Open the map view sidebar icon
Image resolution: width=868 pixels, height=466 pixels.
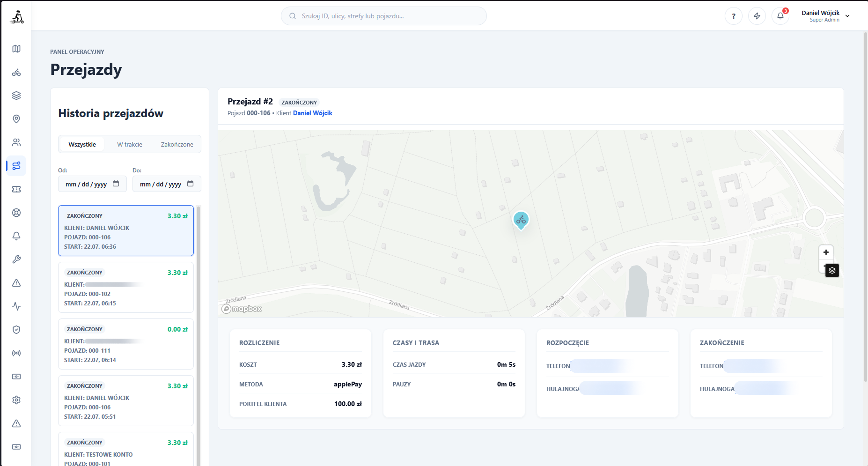click(16, 49)
